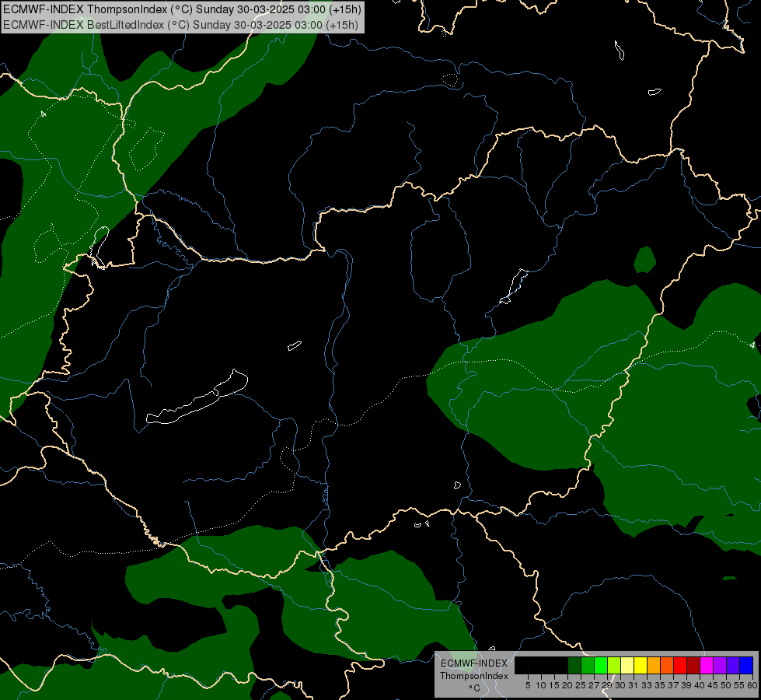Viewport: 761px width, 700px height.
Task: Select the orange 33–35 legend swatch
Action: (654, 665)
